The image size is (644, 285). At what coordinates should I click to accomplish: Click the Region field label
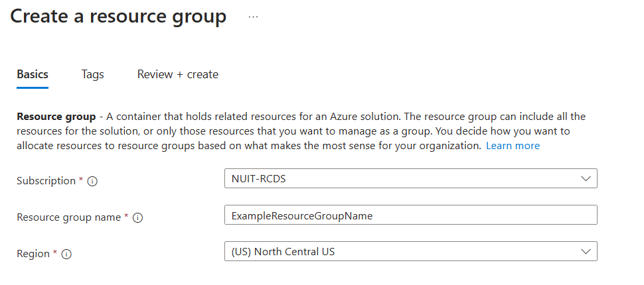pos(33,254)
